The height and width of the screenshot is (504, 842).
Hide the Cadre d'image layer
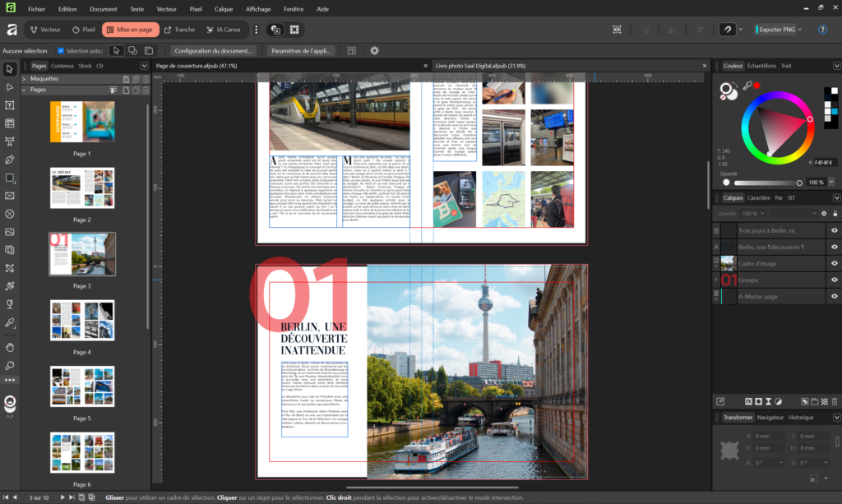pos(834,263)
